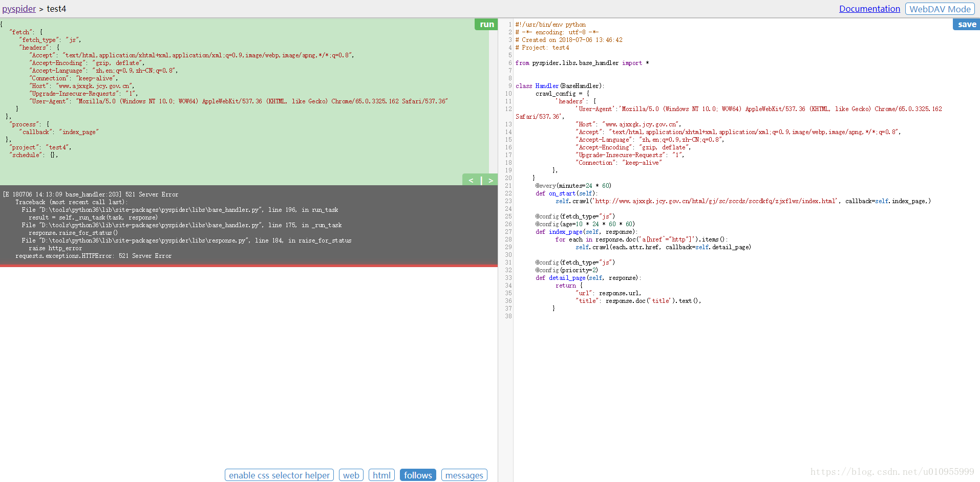Open the pyspider home link
This screenshot has width=980, height=482.
(x=19, y=9)
